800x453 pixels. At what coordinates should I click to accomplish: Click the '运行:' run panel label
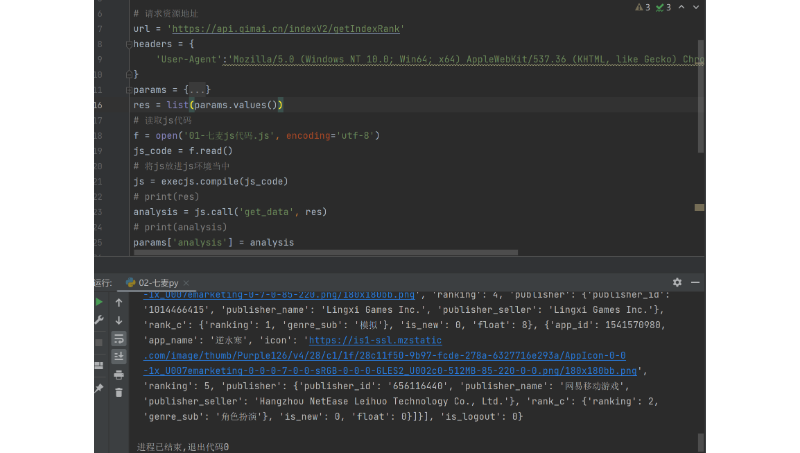click(x=103, y=283)
